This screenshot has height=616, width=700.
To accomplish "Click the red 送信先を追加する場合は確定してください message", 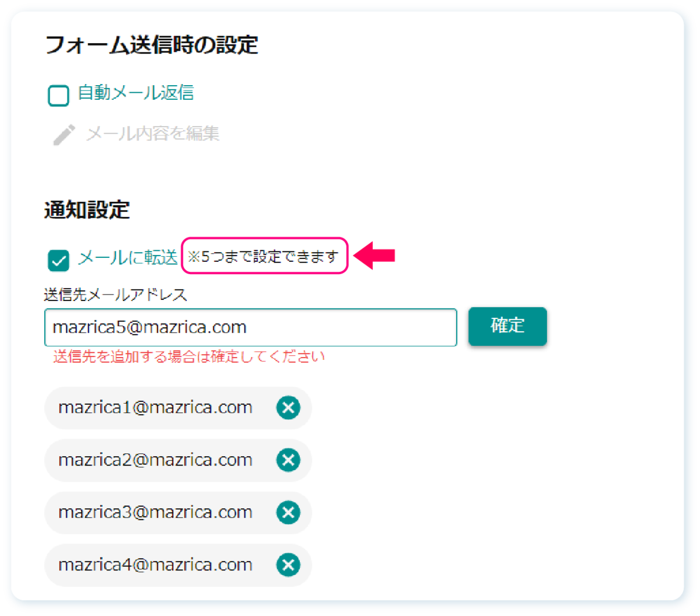I will coord(189,356).
